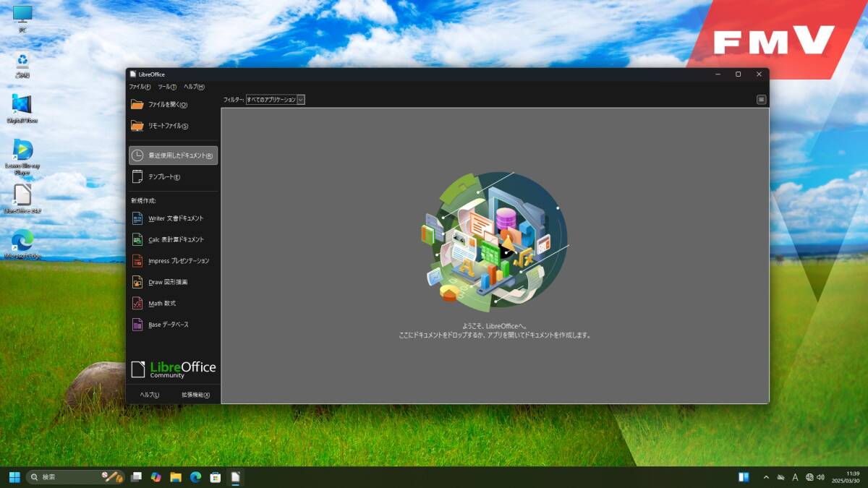This screenshot has height=488, width=868.
Task: Minimize the LibreOffice window
Action: tap(718, 74)
